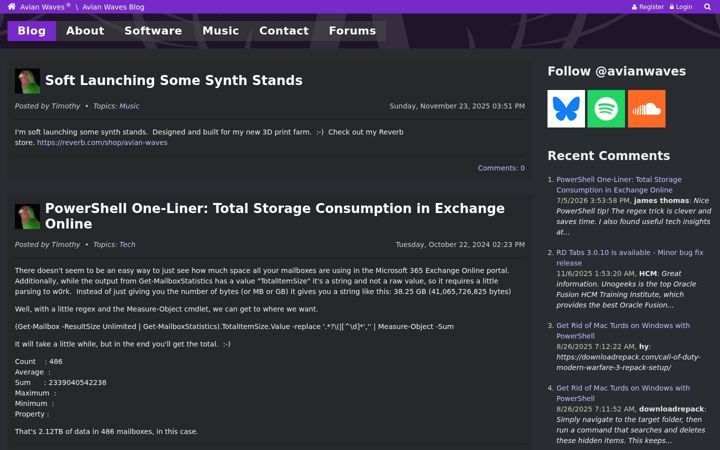Open Comments: 0 link
720x450 pixels.
501,168
